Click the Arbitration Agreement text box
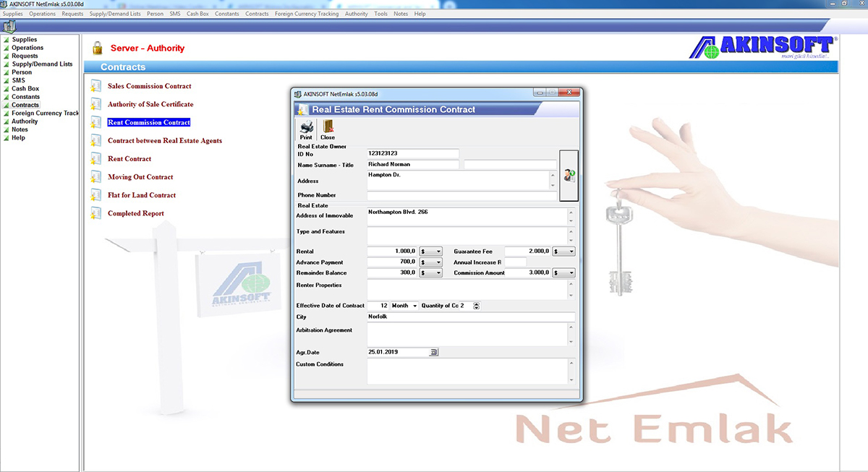Viewport: 868px width, 472px height. click(467, 334)
